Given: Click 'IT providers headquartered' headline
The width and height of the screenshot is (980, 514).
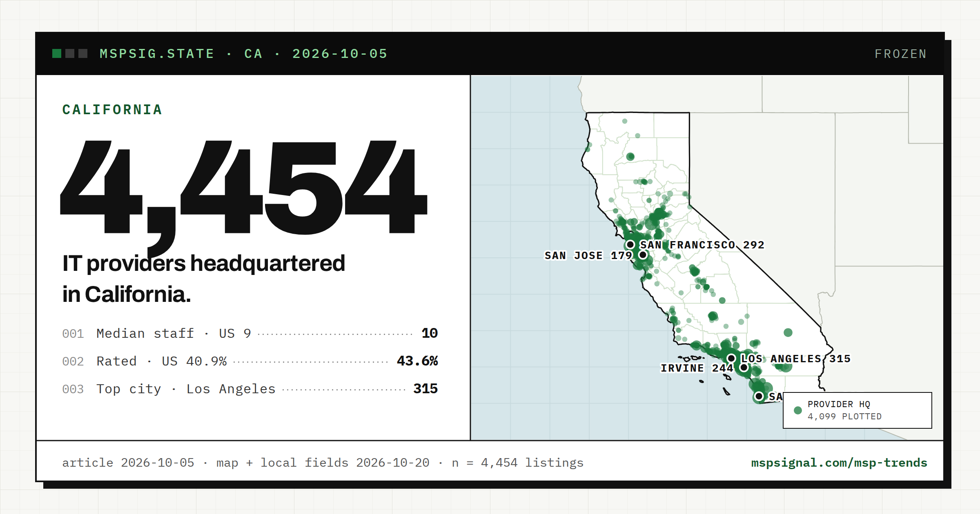Looking at the screenshot, I should click(204, 264).
